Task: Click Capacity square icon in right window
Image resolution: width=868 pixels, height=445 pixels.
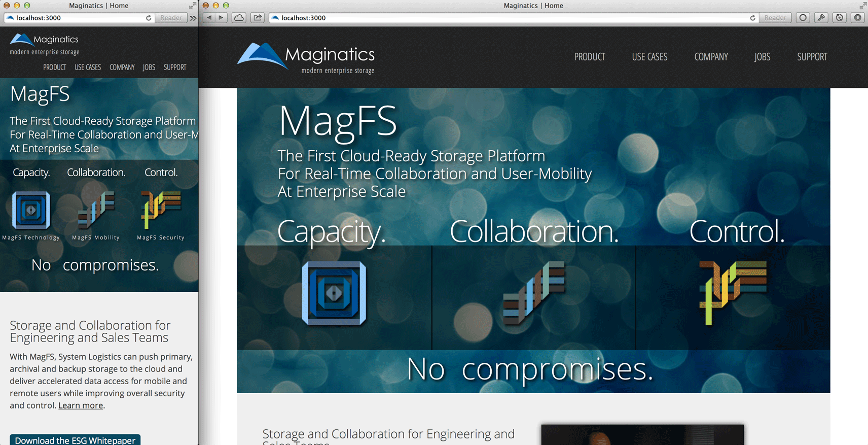Action: 334,293
